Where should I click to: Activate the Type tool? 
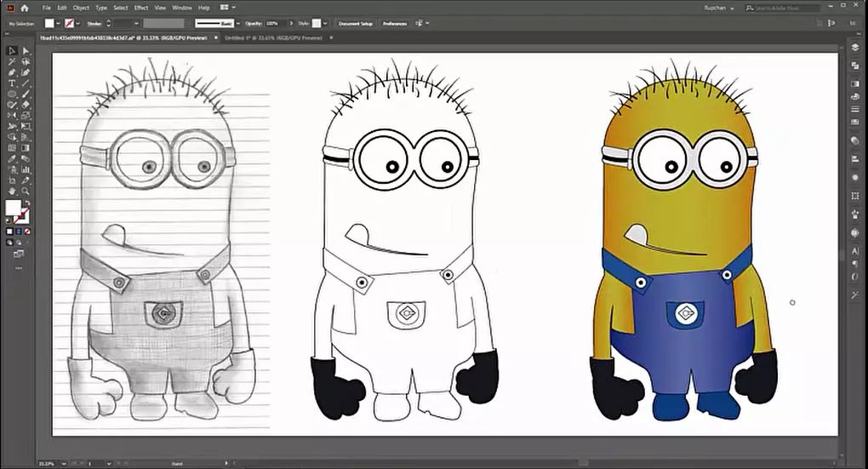12,83
